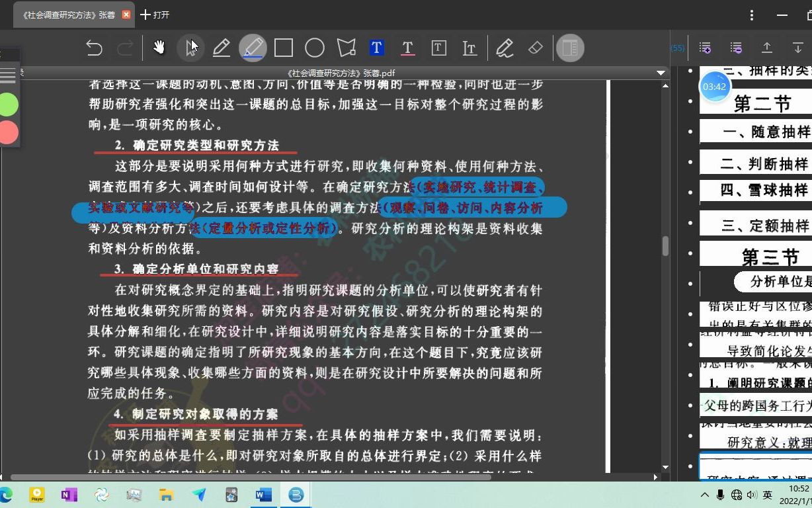Choose the rectangle shape tool
Image resolution: width=812 pixels, height=508 pixels.
tap(284, 47)
